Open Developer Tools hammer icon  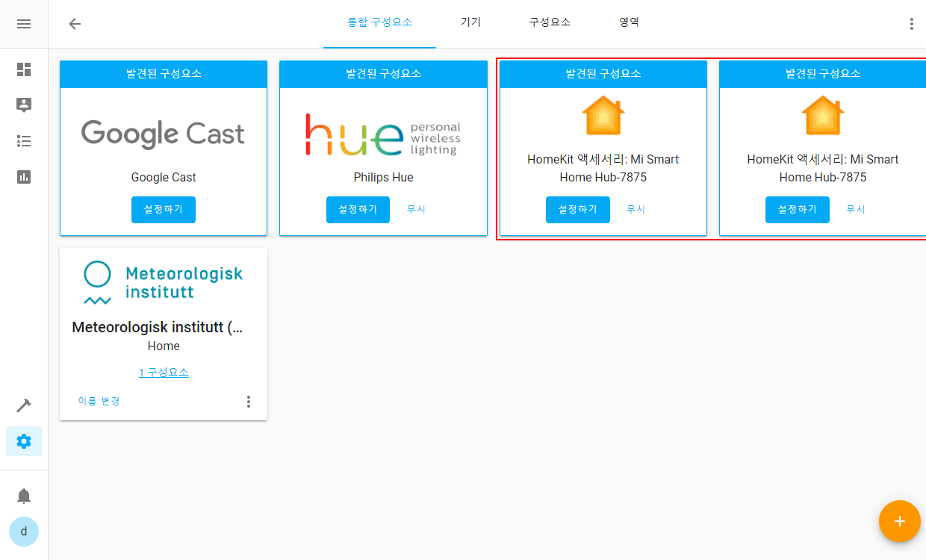point(24,405)
